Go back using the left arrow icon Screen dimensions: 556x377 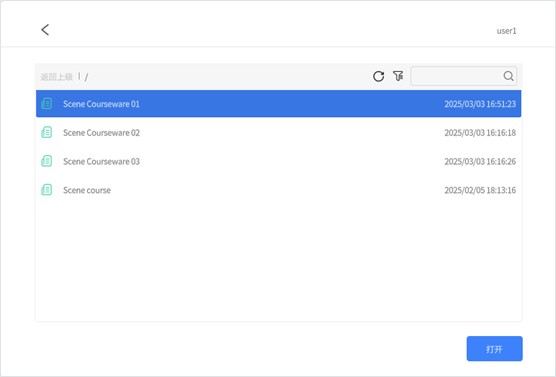[45, 30]
